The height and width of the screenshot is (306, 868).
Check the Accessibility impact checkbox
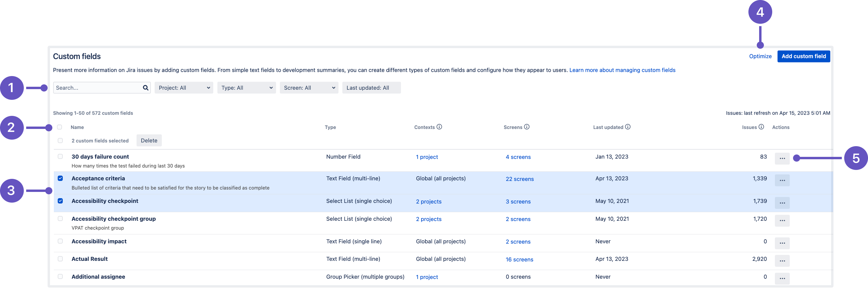[x=60, y=241]
